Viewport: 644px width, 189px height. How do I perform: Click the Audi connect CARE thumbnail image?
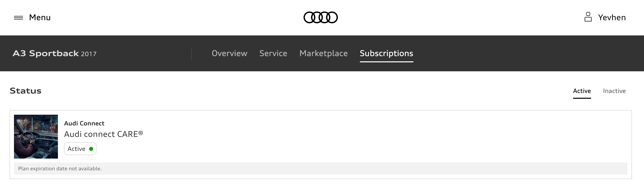36,137
